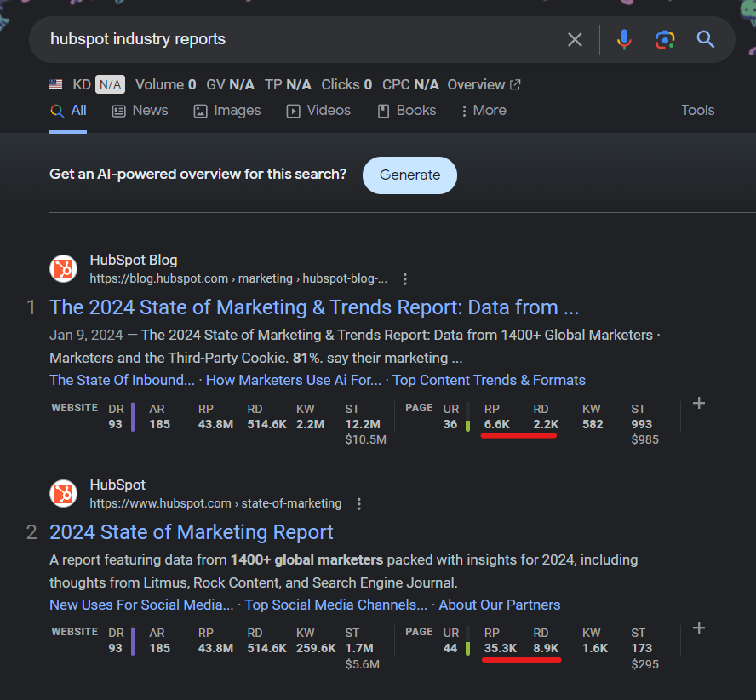Click the HubSpot favicon of second result

[x=64, y=494]
